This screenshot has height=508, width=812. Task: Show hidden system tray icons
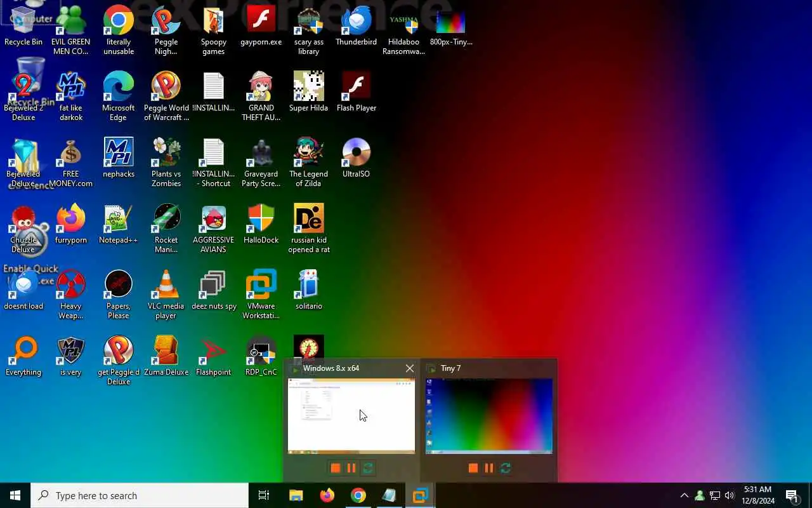pos(684,495)
